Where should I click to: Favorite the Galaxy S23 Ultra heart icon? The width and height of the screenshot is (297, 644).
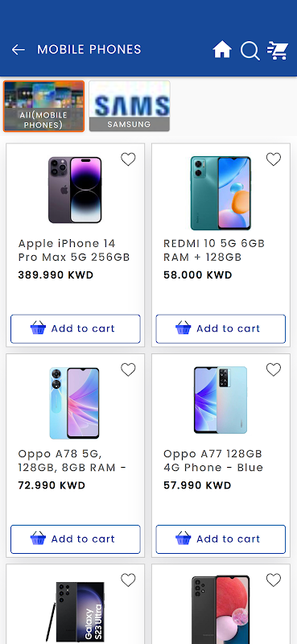tap(128, 580)
